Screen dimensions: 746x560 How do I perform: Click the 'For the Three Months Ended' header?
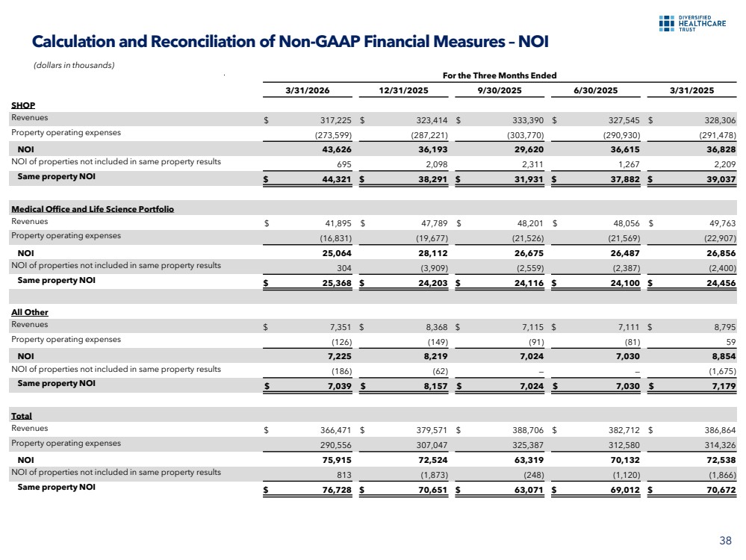click(x=500, y=75)
